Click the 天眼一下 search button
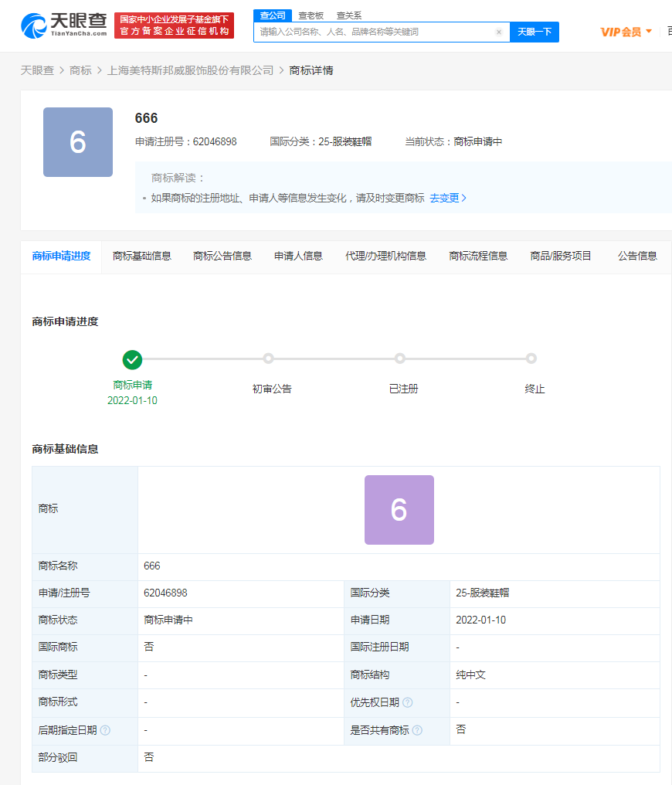This screenshot has height=785, width=672. (x=534, y=33)
